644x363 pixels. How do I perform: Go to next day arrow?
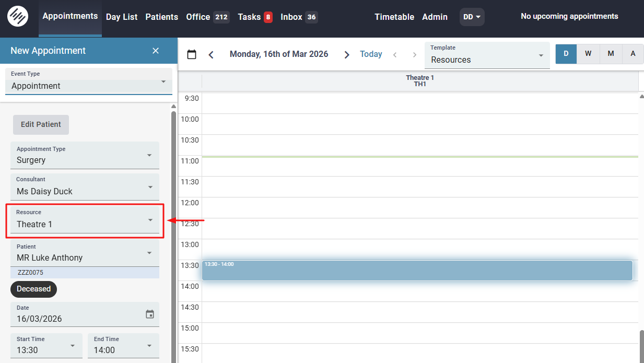click(x=347, y=54)
